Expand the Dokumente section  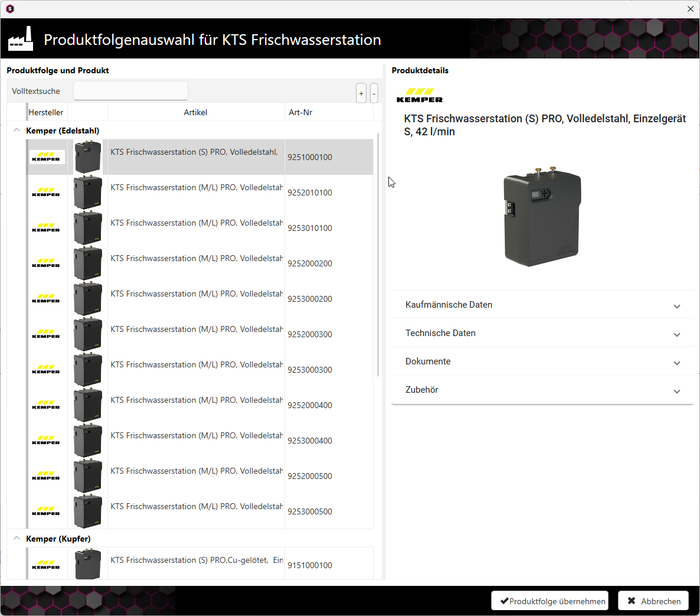542,361
